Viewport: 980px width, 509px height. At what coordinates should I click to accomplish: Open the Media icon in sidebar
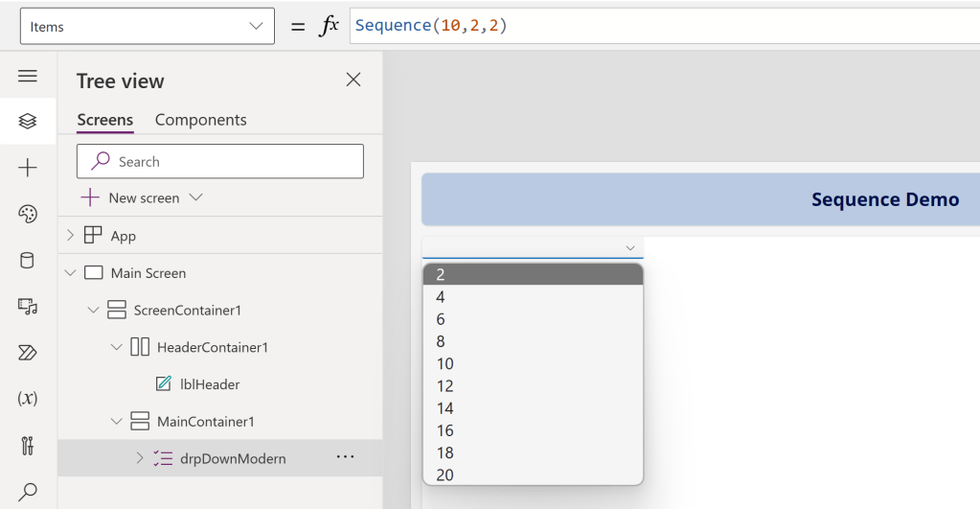tap(28, 306)
